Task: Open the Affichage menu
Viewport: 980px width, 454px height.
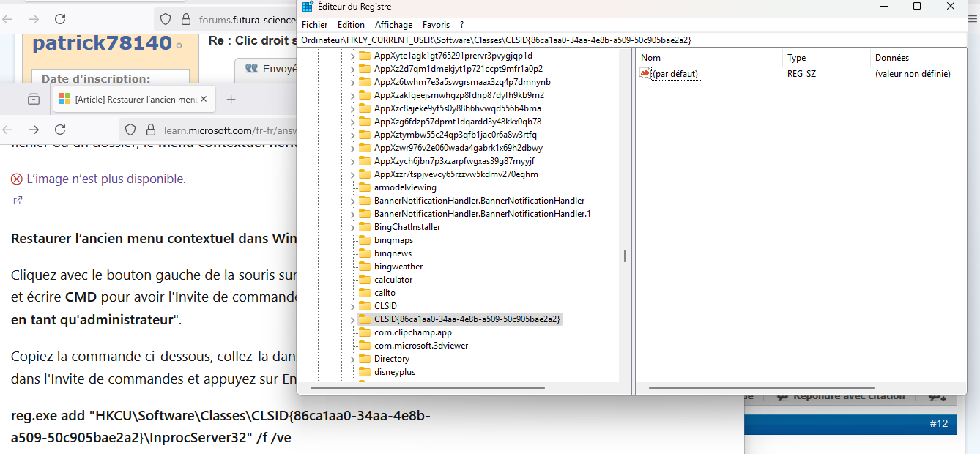Action: coord(393,25)
